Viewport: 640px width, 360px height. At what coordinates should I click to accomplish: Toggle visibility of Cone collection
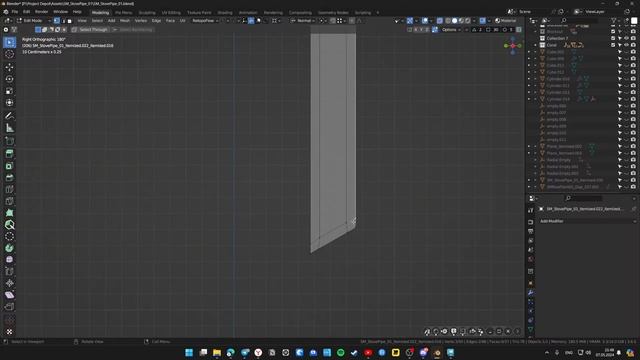[626, 45]
